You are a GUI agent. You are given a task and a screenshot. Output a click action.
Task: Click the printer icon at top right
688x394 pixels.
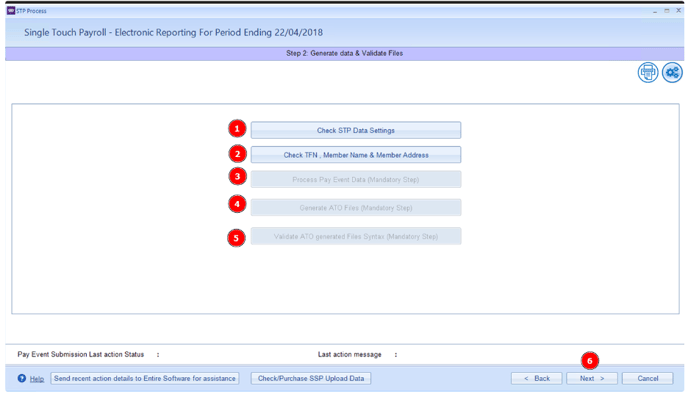(x=648, y=72)
